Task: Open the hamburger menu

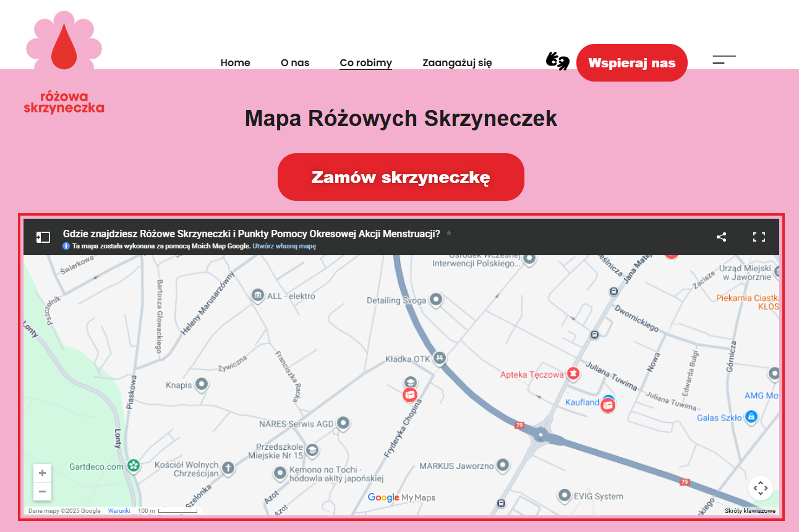Action: point(724,60)
